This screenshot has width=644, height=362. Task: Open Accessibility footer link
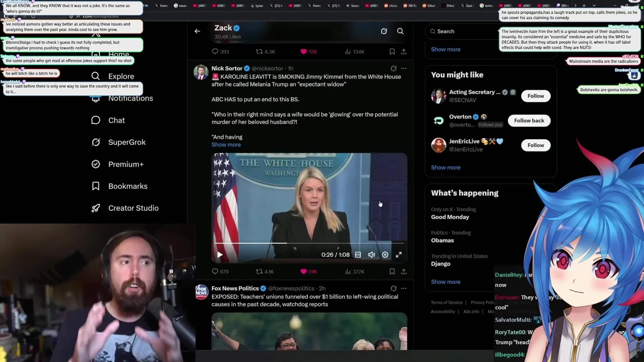(443, 312)
